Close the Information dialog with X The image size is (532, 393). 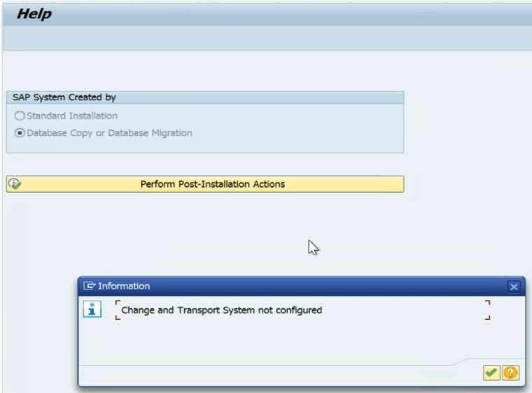coord(514,287)
